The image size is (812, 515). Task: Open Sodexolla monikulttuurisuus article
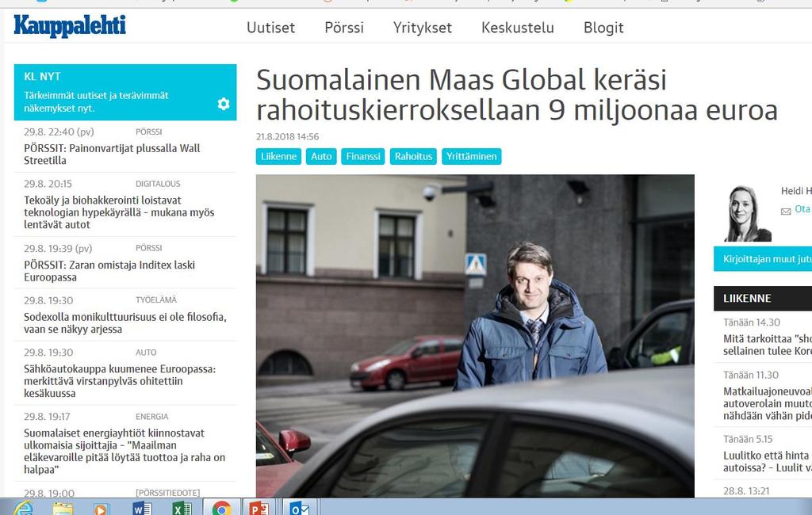click(124, 323)
